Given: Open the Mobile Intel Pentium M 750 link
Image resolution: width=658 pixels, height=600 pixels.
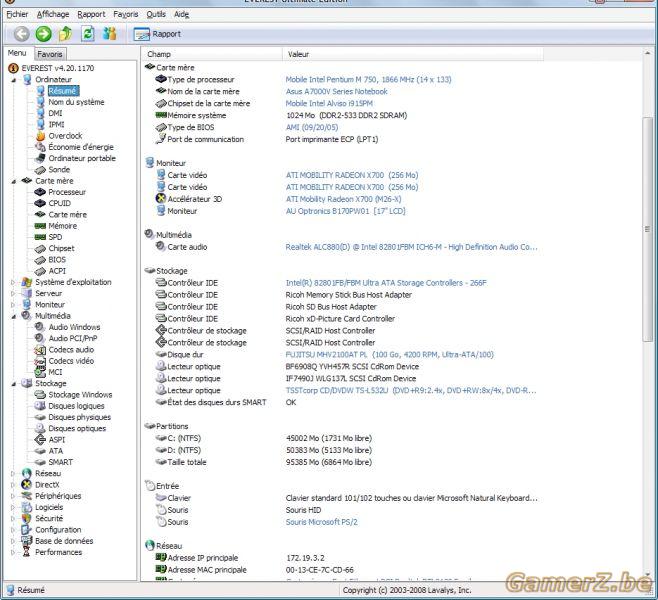Looking at the screenshot, I should pyautogui.click(x=368, y=80).
